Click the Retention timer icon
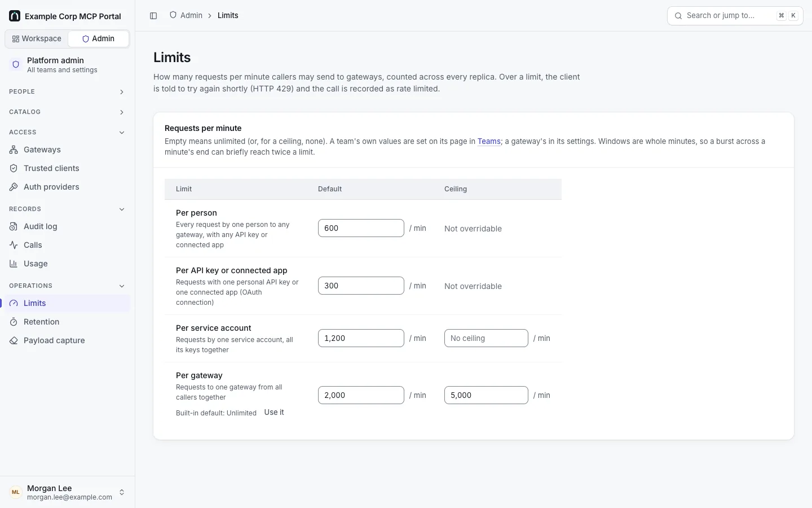 (x=14, y=322)
